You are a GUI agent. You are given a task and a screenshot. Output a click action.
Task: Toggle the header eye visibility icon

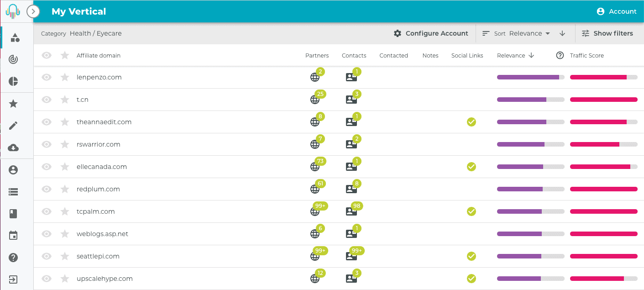[x=47, y=55]
